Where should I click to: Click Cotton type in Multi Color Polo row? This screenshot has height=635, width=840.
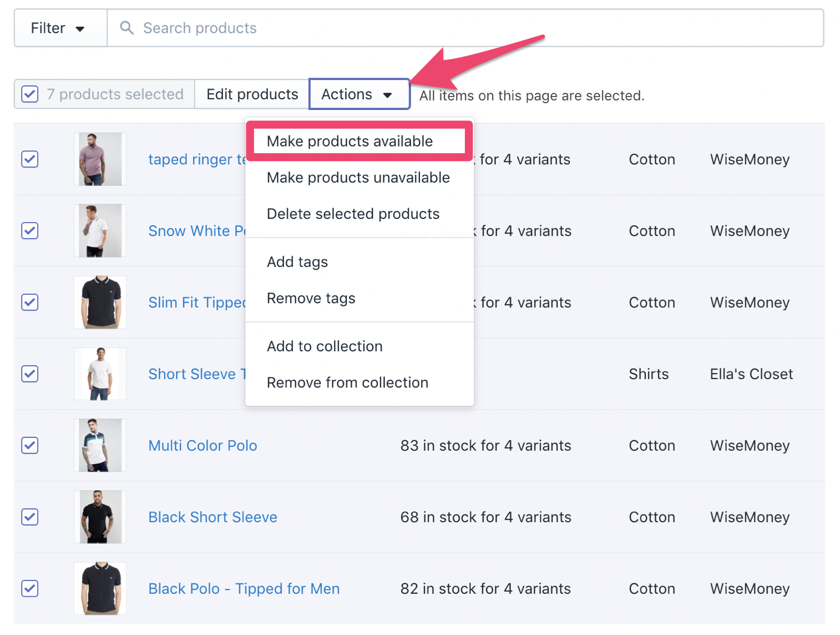coord(652,446)
